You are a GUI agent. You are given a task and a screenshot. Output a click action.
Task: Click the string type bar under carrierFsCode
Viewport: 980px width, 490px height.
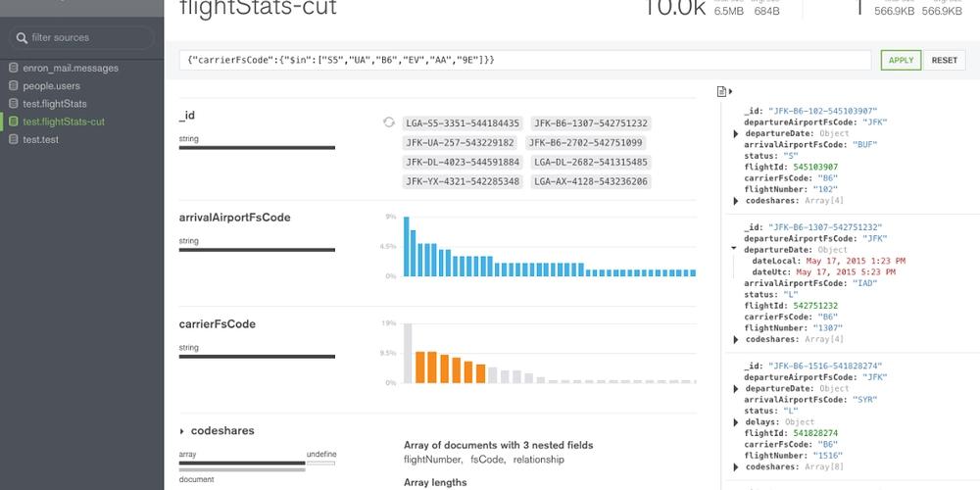[257, 357]
